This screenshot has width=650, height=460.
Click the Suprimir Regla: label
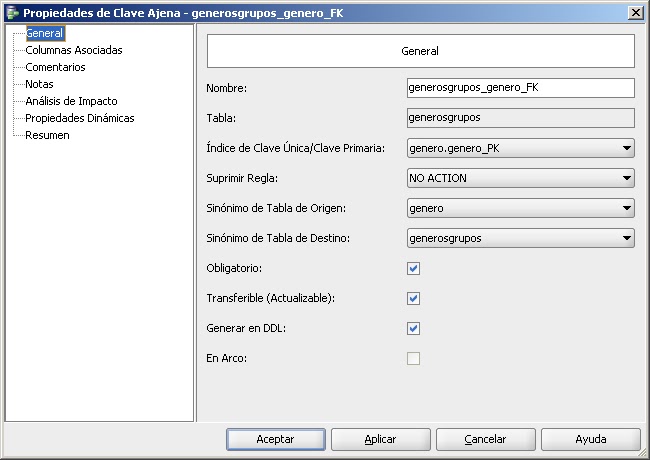242,178
